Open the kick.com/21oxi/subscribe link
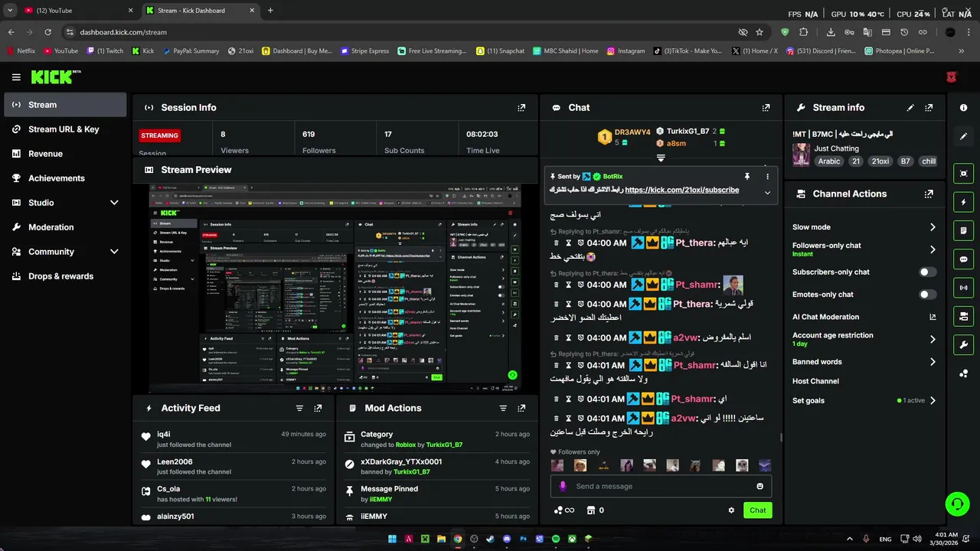The height and width of the screenshot is (551, 980). [x=681, y=190]
